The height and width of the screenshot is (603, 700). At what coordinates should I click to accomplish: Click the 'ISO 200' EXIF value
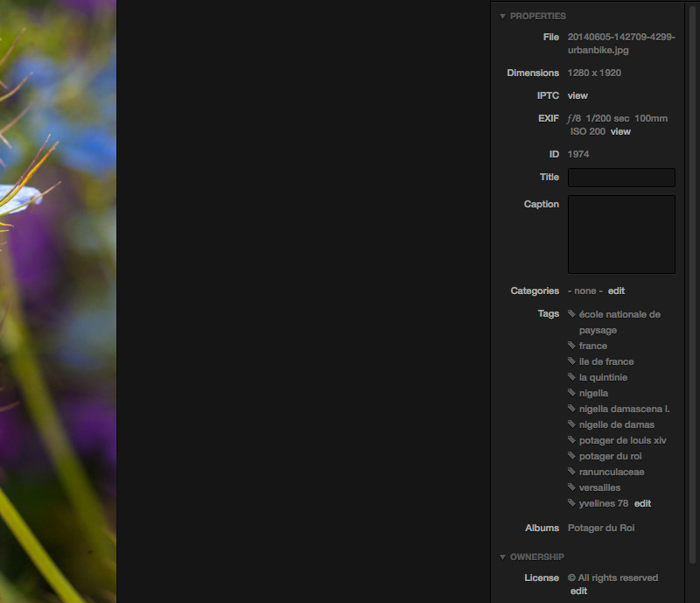click(x=587, y=131)
